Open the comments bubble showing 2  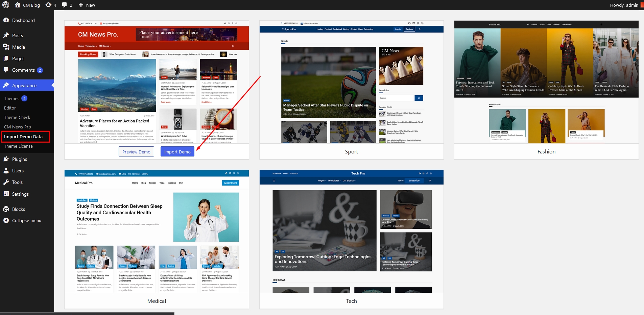pos(65,5)
